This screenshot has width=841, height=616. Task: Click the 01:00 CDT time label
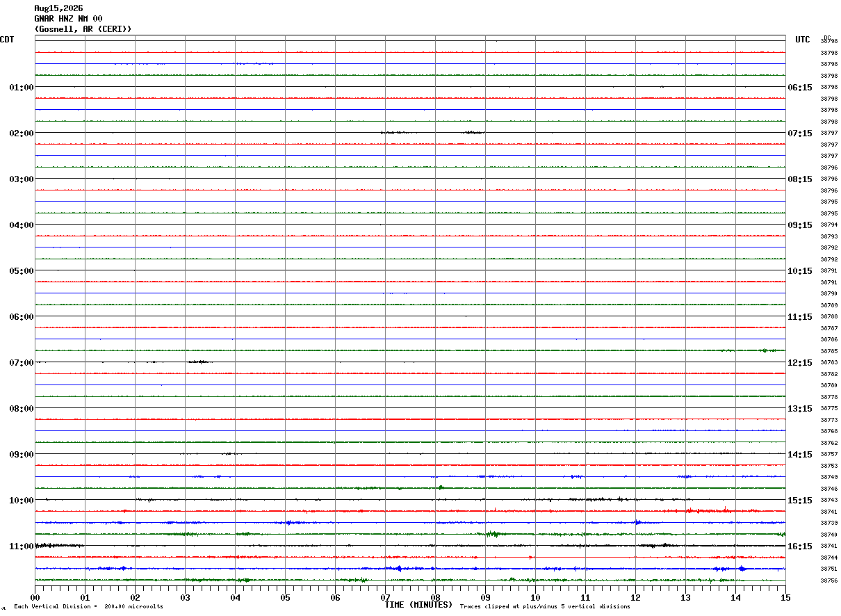point(22,88)
